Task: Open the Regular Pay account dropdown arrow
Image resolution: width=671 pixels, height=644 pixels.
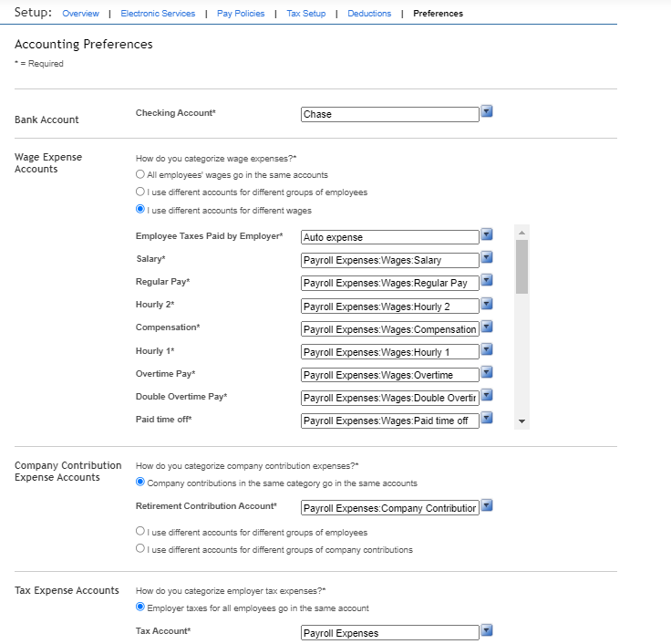Action: coord(487,280)
